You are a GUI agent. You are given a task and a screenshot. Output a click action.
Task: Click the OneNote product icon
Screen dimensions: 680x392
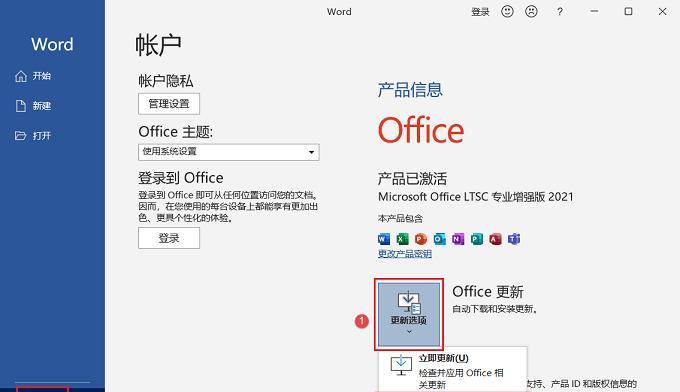point(458,238)
